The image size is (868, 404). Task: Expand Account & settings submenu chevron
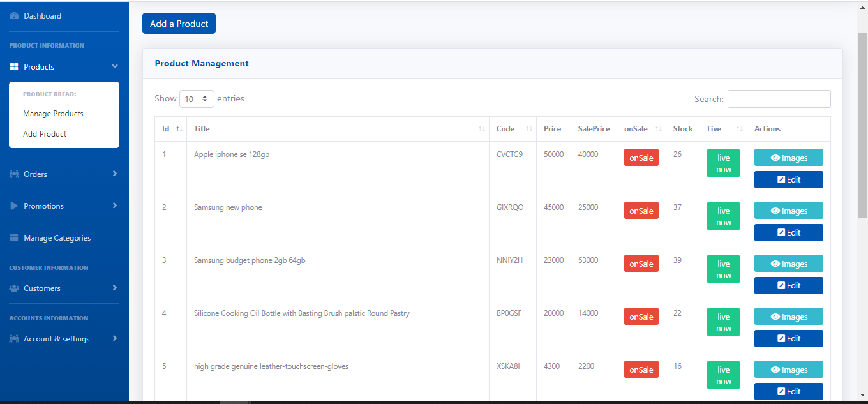115,338
